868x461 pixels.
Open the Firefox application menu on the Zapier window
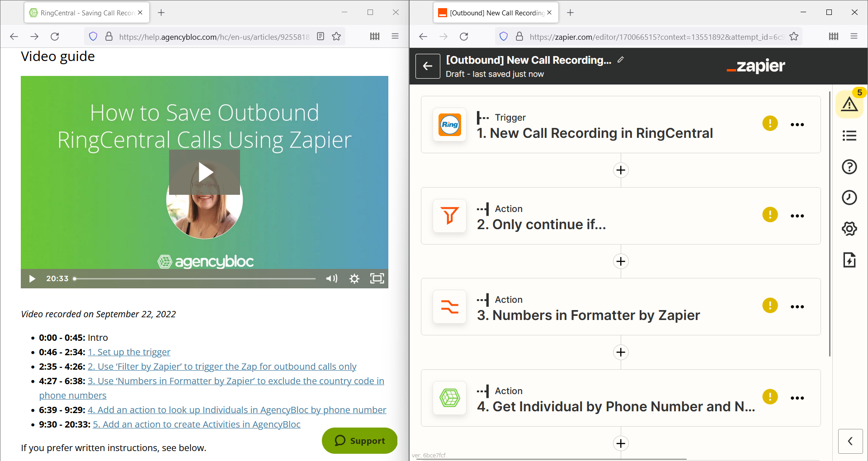[x=854, y=36]
